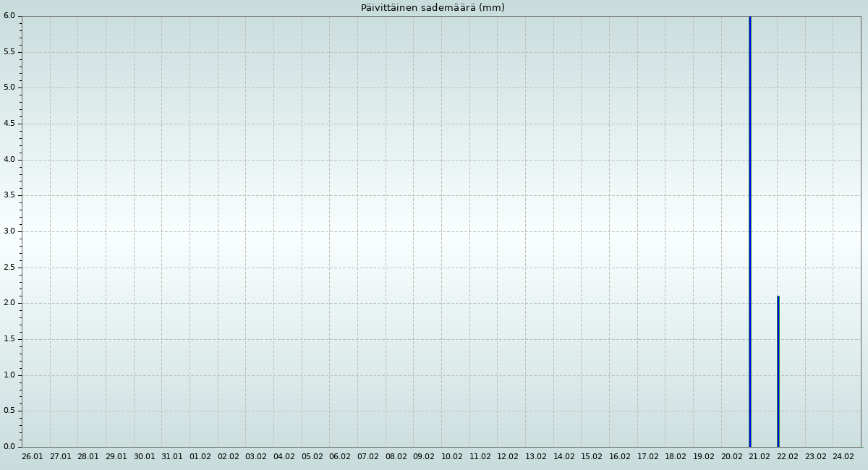Click the 6.0 y-axis value label

coord(9,16)
